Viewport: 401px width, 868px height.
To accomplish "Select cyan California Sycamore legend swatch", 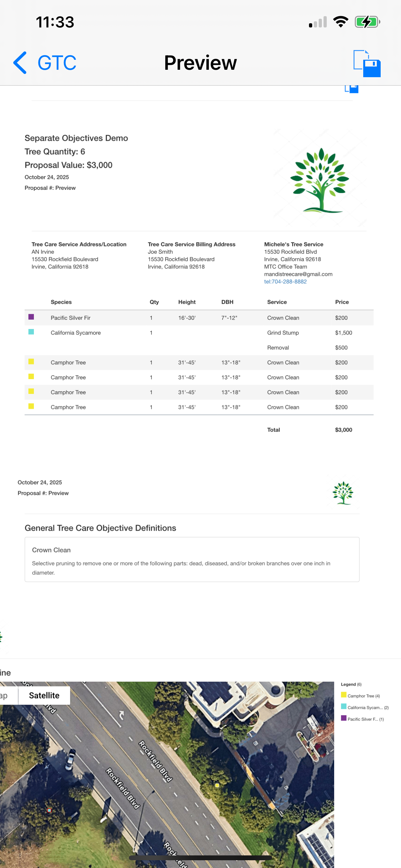I will 344,706.
